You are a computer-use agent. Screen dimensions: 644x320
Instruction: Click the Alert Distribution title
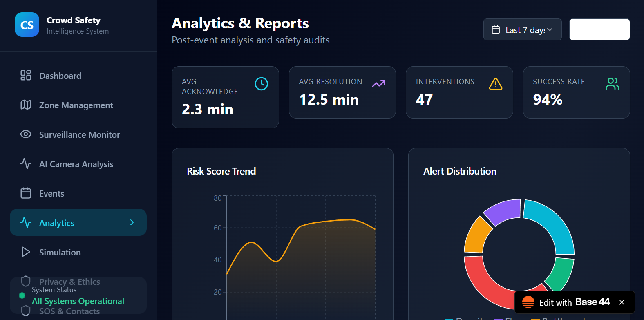click(x=460, y=171)
